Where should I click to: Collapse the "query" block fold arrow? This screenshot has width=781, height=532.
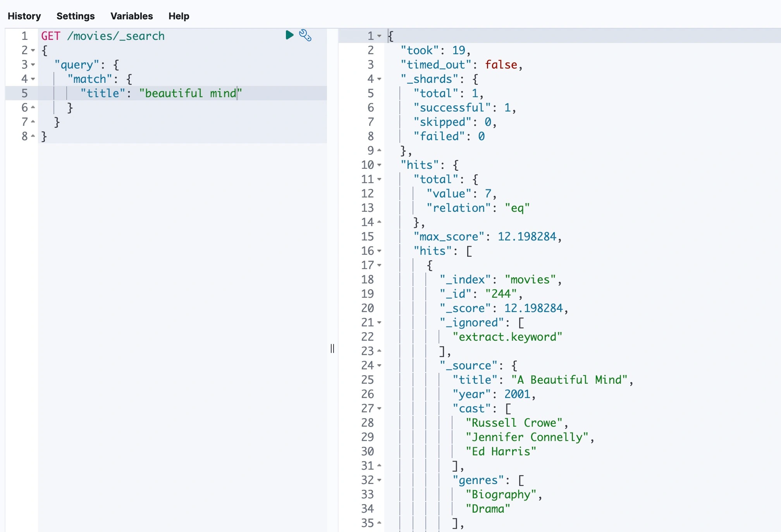tap(33, 65)
